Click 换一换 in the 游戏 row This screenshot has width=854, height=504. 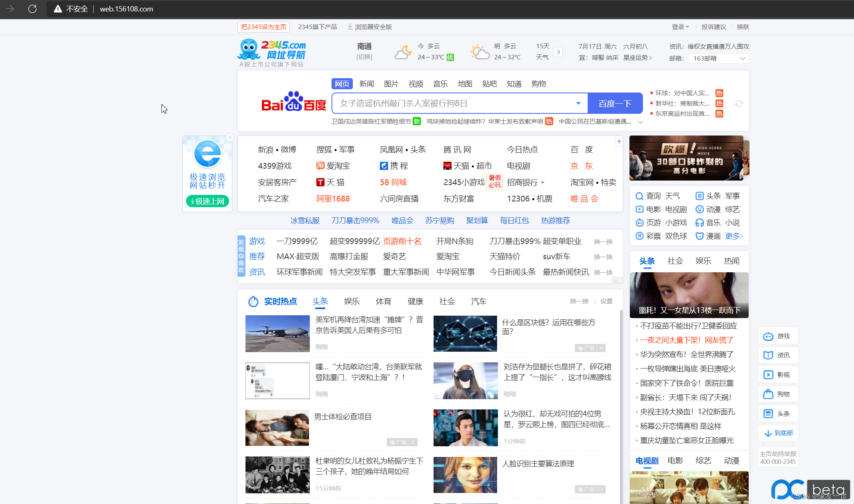point(603,242)
